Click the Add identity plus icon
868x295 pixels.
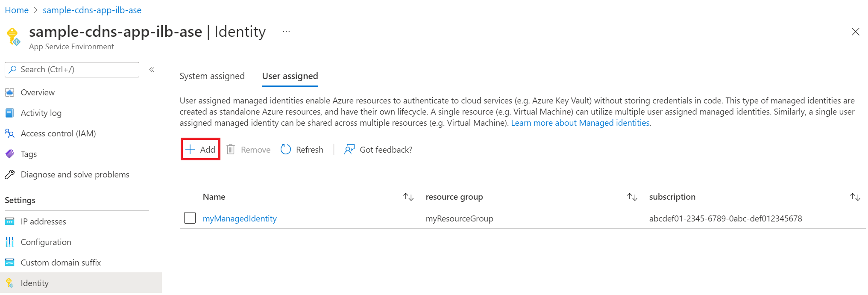point(190,149)
